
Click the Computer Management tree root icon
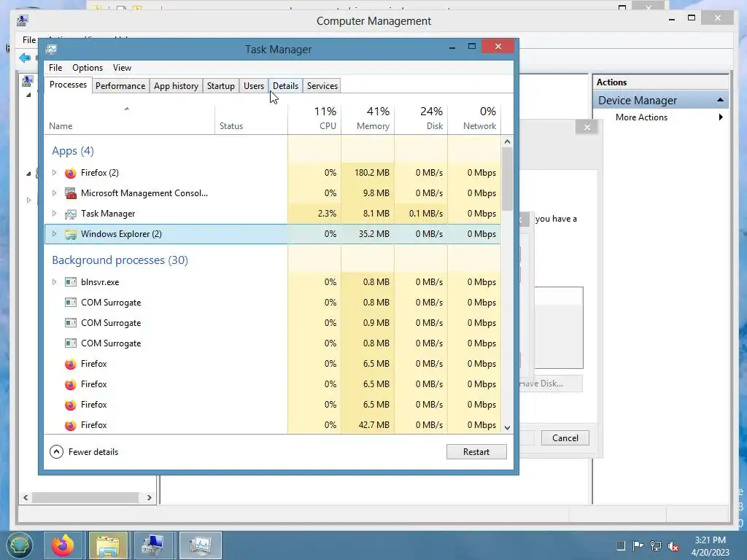pyautogui.click(x=28, y=82)
